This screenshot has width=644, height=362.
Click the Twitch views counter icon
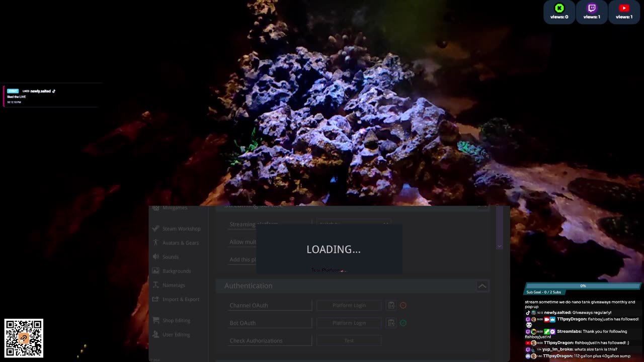point(592,8)
